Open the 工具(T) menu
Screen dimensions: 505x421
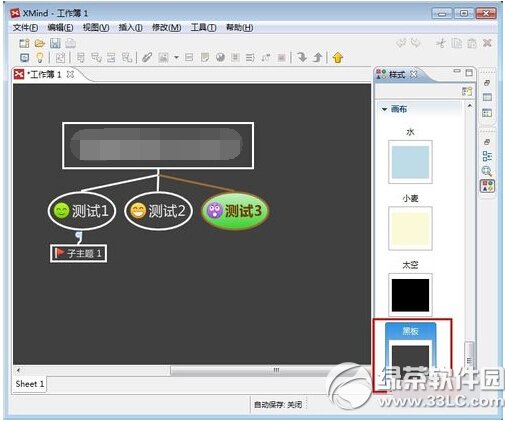(203, 27)
